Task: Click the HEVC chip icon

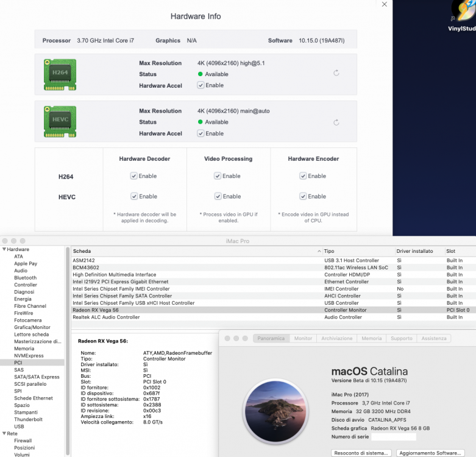Action: 60,121
